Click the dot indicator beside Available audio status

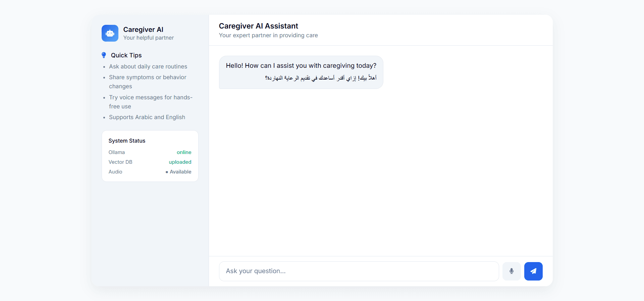166,172
